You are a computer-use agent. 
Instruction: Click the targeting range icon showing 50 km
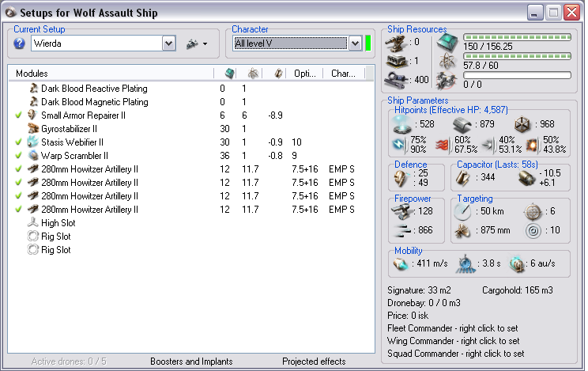click(x=463, y=212)
